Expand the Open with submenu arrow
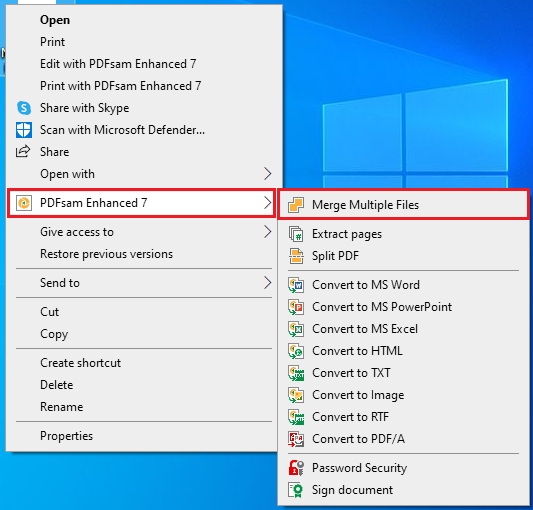Screen dimensions: 533x510 (x=268, y=174)
